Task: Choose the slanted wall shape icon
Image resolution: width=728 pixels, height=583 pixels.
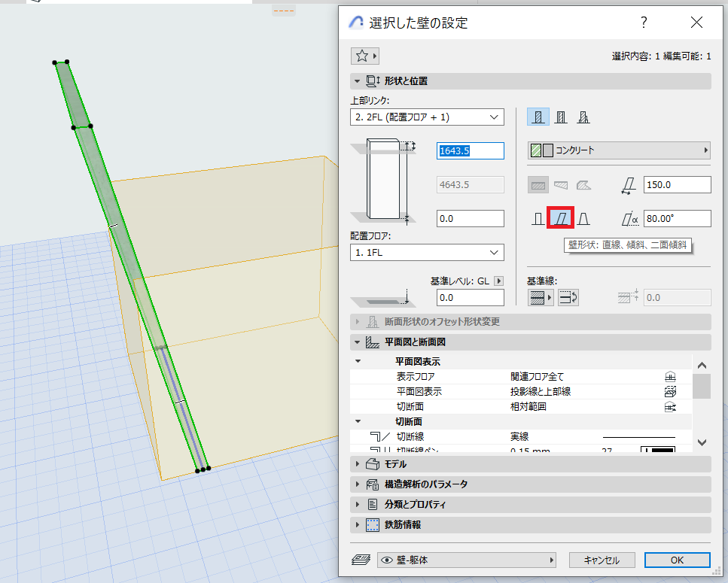Action: pyautogui.click(x=561, y=218)
